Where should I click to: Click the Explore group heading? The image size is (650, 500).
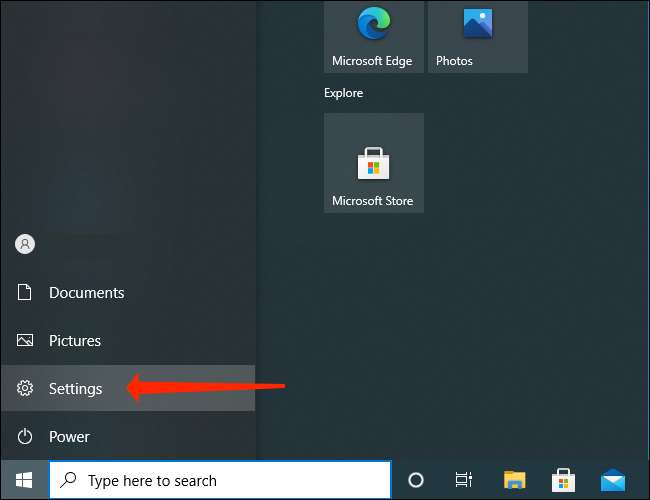[343, 93]
